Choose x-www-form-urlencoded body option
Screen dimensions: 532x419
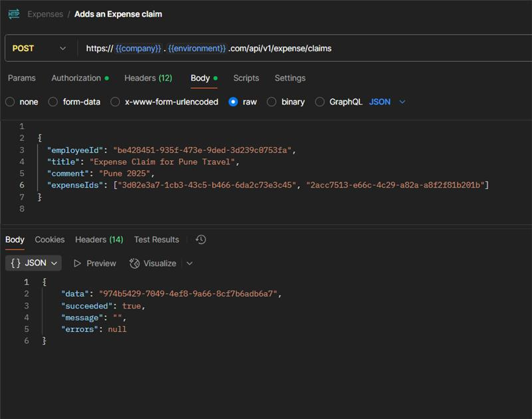pyautogui.click(x=115, y=102)
